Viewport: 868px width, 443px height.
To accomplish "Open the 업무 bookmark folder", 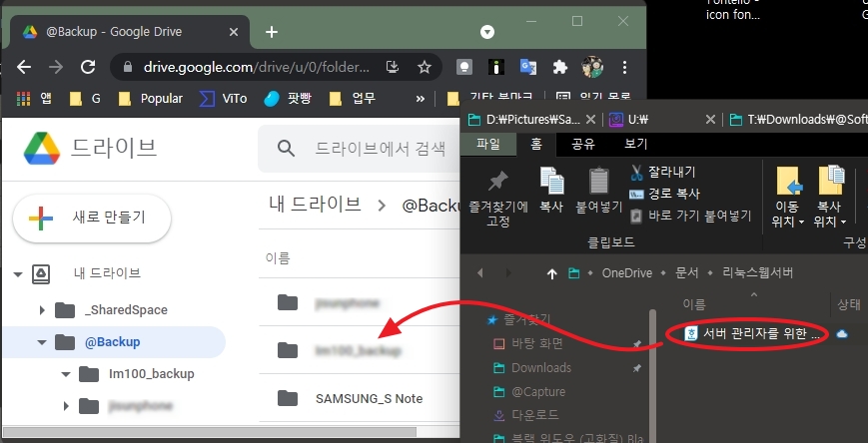I will coord(352,99).
